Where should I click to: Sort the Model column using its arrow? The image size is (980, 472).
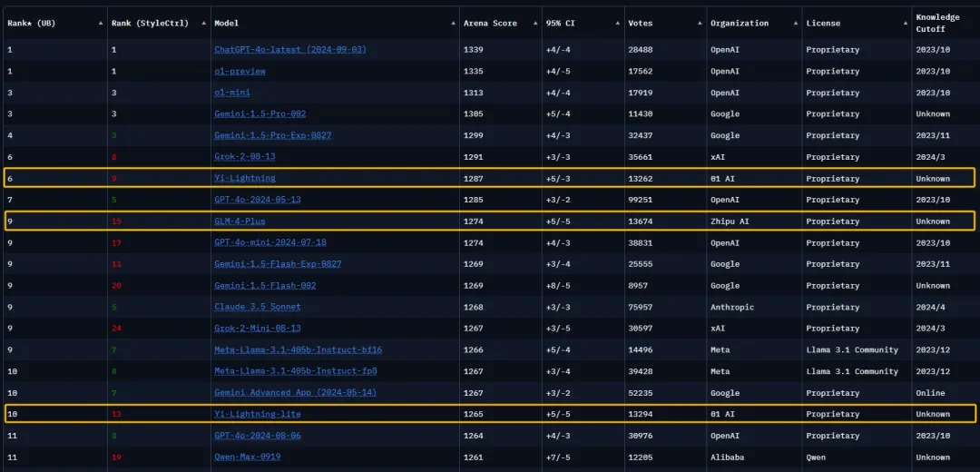coord(453,23)
